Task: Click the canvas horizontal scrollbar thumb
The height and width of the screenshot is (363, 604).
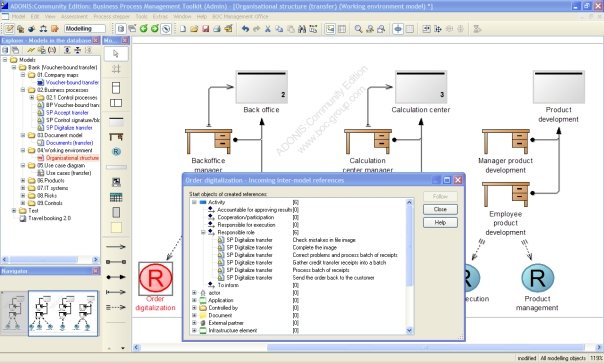Action: pos(426,347)
